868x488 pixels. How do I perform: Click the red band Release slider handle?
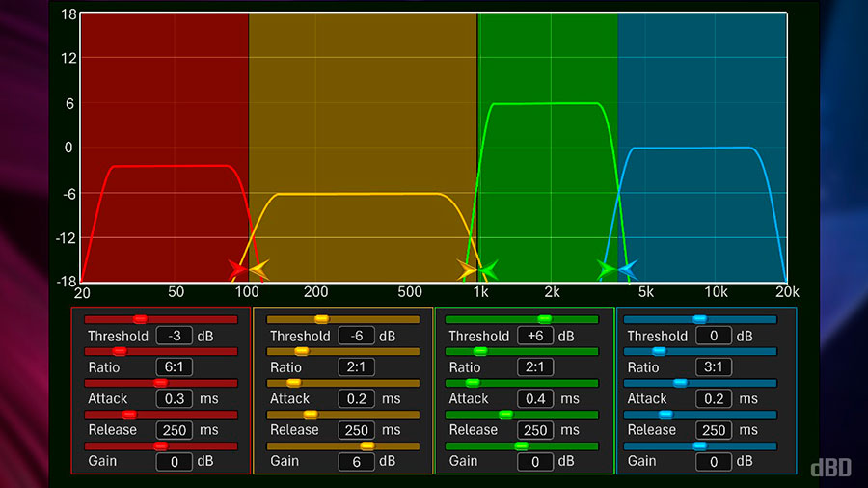pos(129,415)
